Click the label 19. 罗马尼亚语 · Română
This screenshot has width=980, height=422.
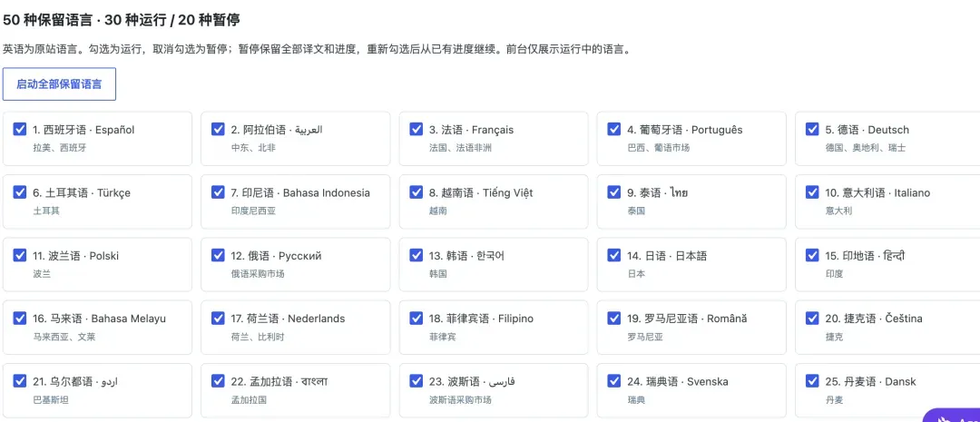point(687,319)
